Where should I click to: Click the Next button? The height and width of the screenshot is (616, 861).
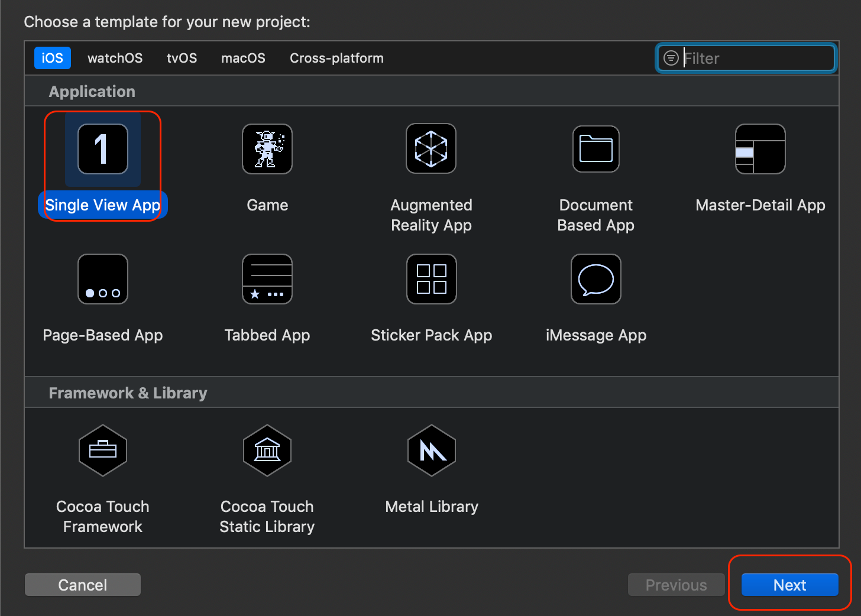pos(790,585)
